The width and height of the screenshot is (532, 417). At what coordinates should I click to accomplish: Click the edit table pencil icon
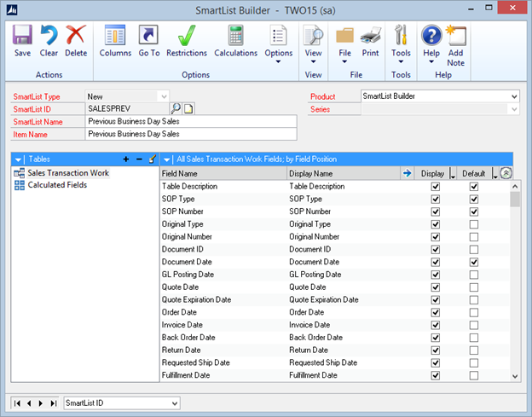pos(153,159)
